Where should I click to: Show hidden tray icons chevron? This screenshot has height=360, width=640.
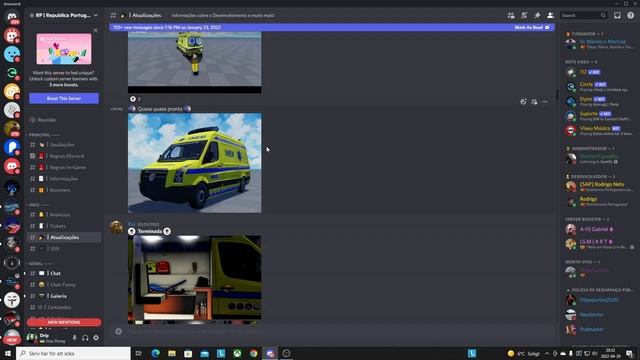click(x=547, y=353)
